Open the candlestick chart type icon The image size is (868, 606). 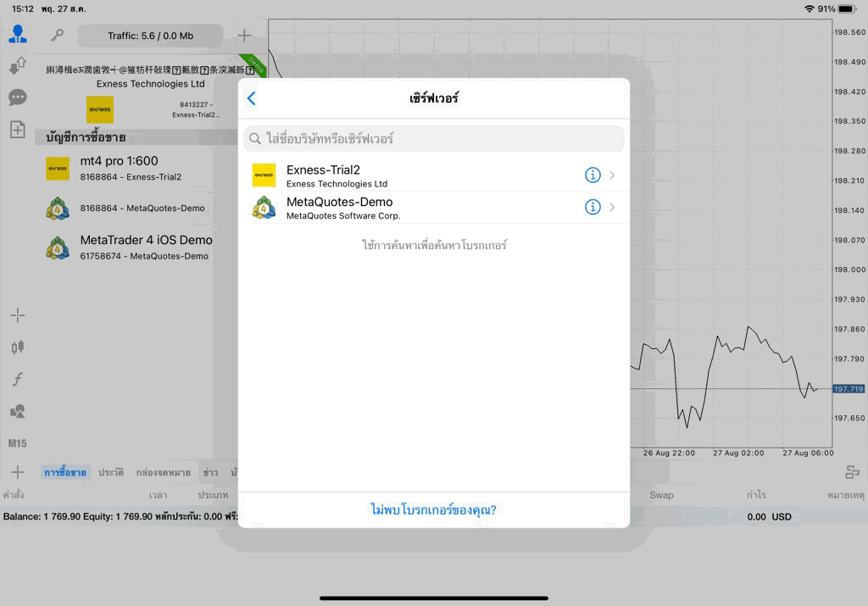pyautogui.click(x=18, y=347)
